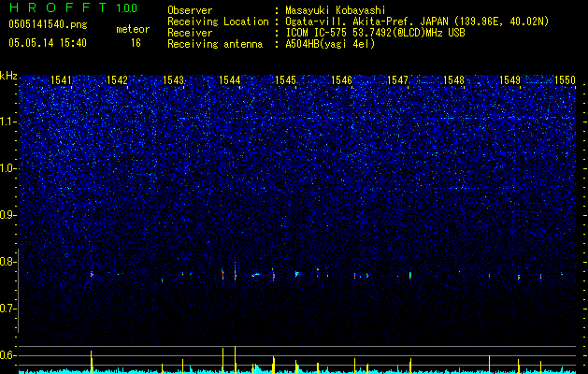Click the 1545 time marker
Viewport: 588px width, 374px height.
click(286, 80)
